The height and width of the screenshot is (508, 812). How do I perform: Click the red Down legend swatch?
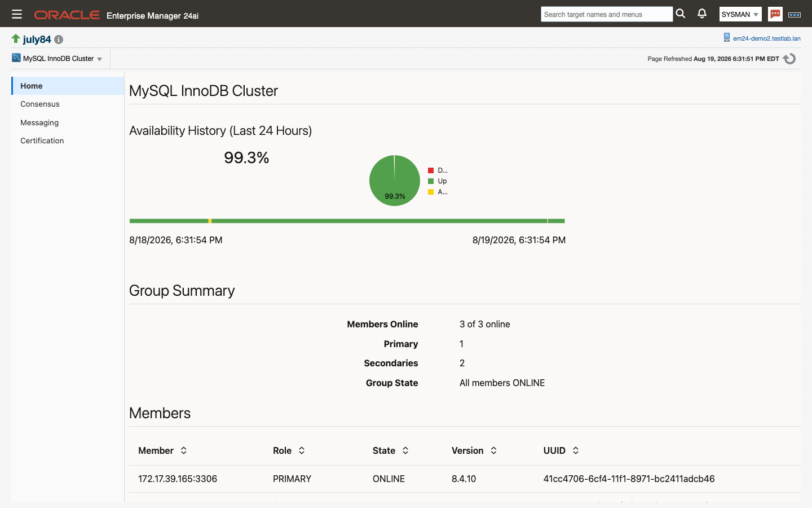431,170
